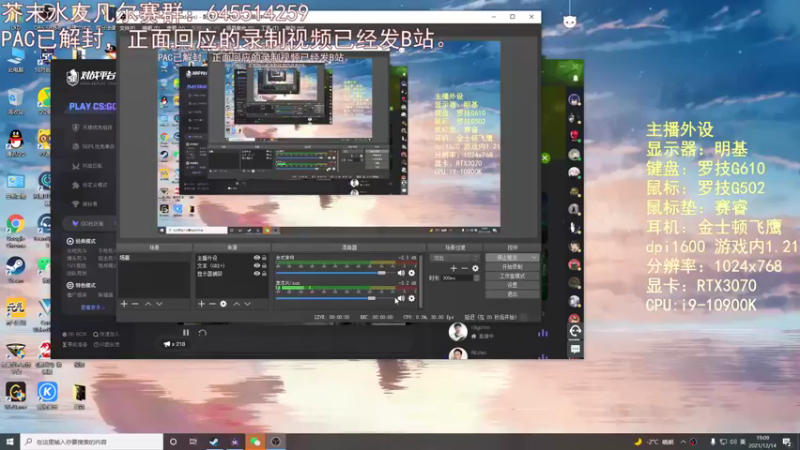This screenshot has width=800, height=450.
Task: Click the 退出 button in controls
Action: pos(512,294)
